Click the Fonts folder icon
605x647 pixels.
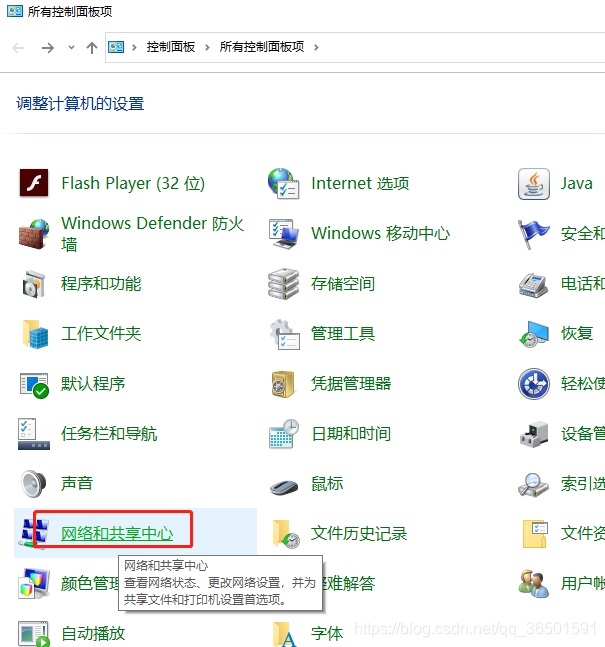pos(285,635)
